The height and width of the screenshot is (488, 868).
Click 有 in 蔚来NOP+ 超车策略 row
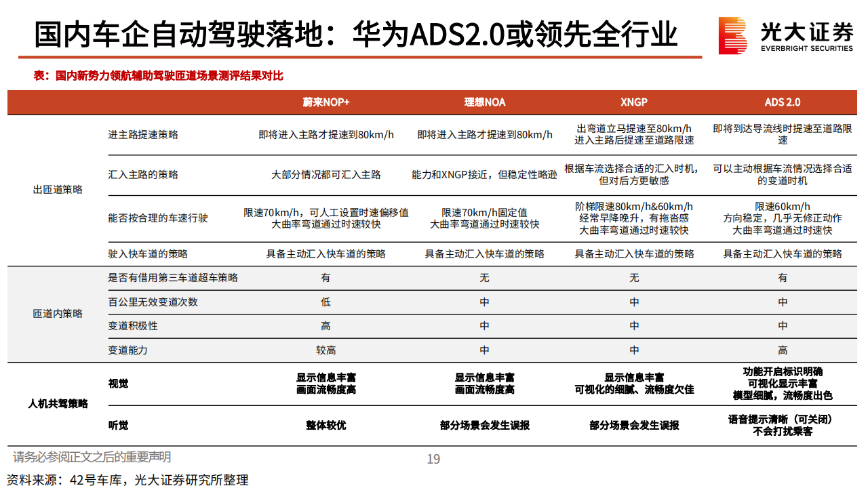point(326,278)
